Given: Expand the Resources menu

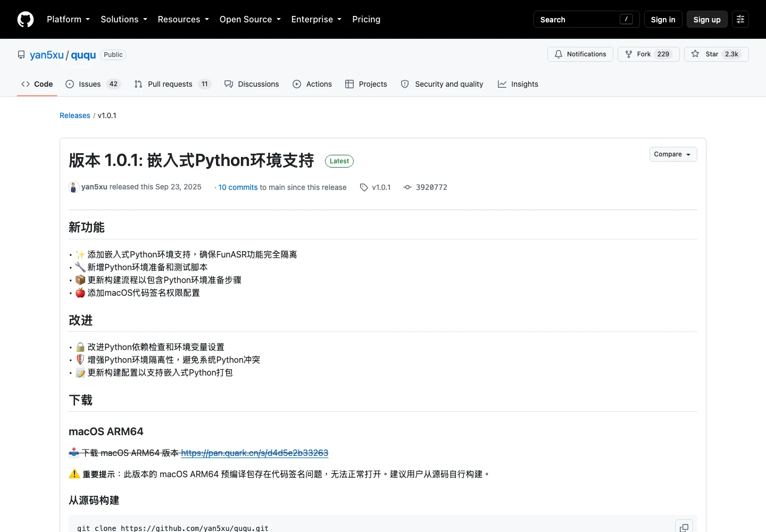Looking at the screenshot, I should 184,19.
